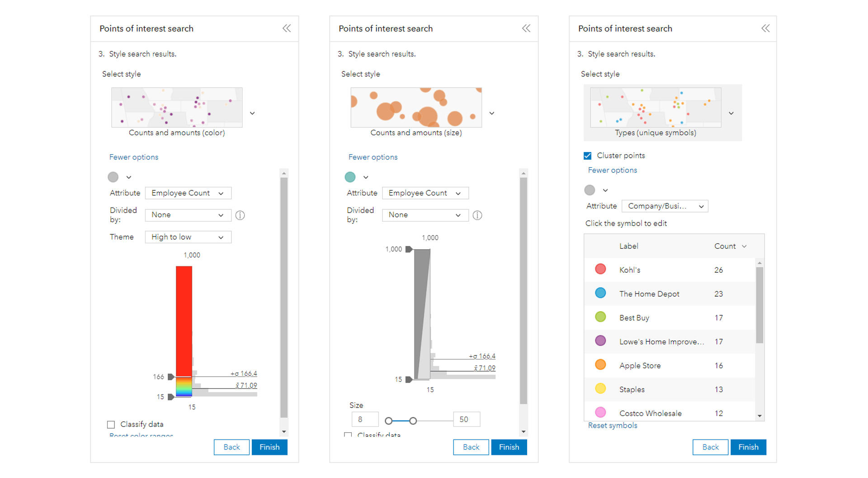Enable Classify data checkbox in left panel

pos(111,425)
